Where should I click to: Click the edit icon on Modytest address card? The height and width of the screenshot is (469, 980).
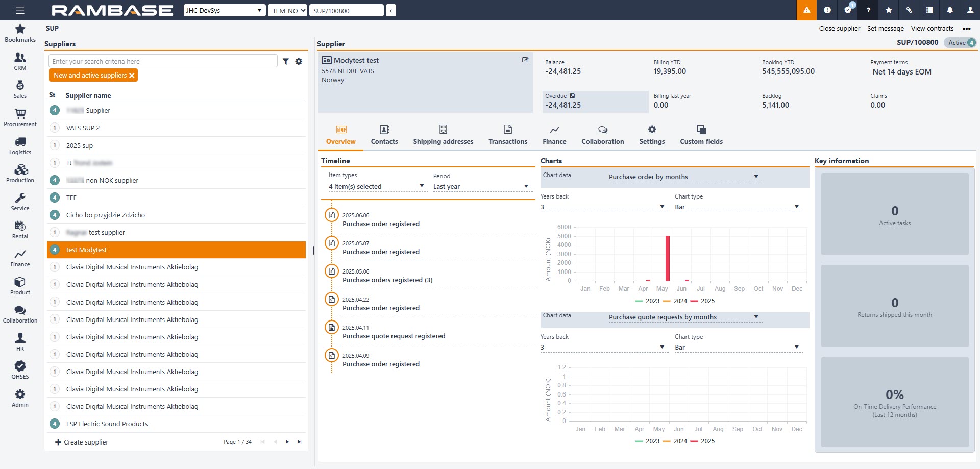point(525,60)
